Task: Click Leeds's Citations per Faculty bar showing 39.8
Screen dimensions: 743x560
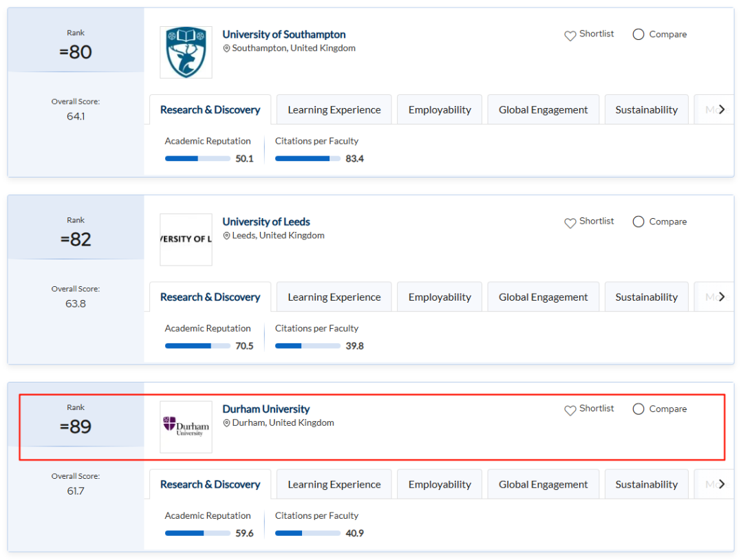Action: pos(308,346)
